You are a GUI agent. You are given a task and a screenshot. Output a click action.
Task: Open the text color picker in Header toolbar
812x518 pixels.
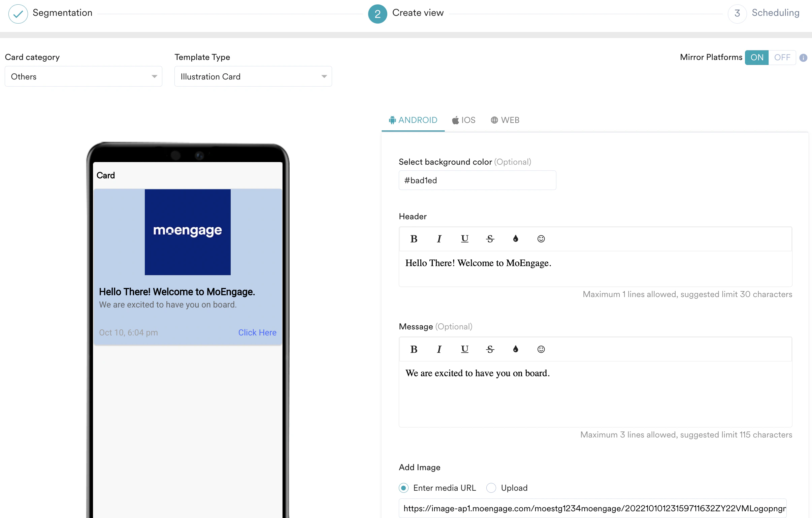point(515,239)
